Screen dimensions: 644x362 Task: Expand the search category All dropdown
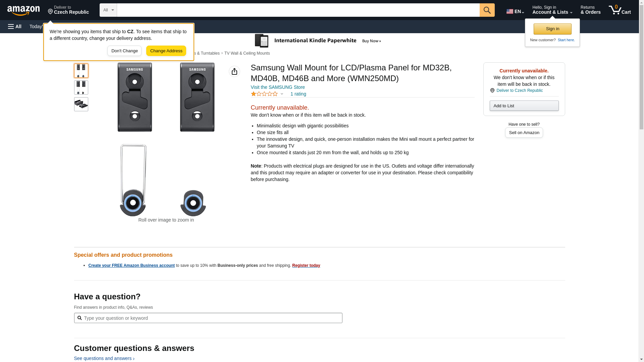click(x=108, y=10)
